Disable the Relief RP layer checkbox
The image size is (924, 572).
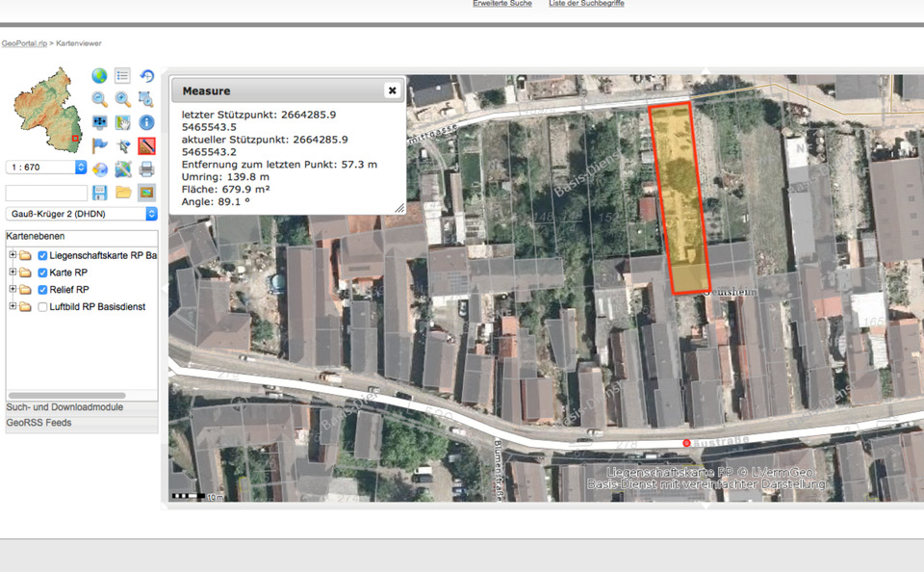[x=43, y=289]
